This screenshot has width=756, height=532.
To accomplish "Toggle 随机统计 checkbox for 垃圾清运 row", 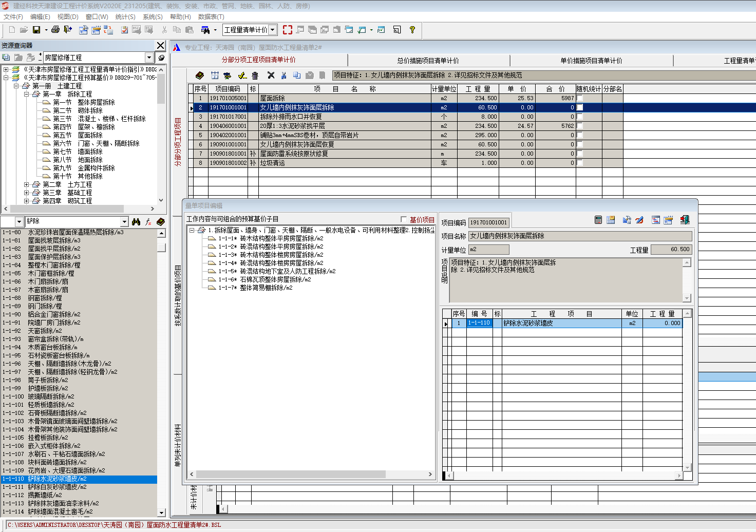I will coord(580,163).
